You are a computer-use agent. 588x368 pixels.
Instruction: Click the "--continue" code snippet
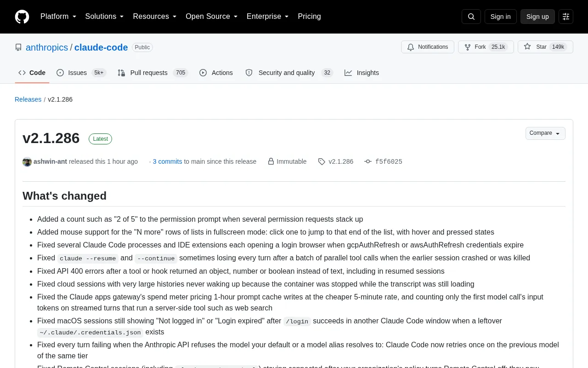click(x=156, y=259)
